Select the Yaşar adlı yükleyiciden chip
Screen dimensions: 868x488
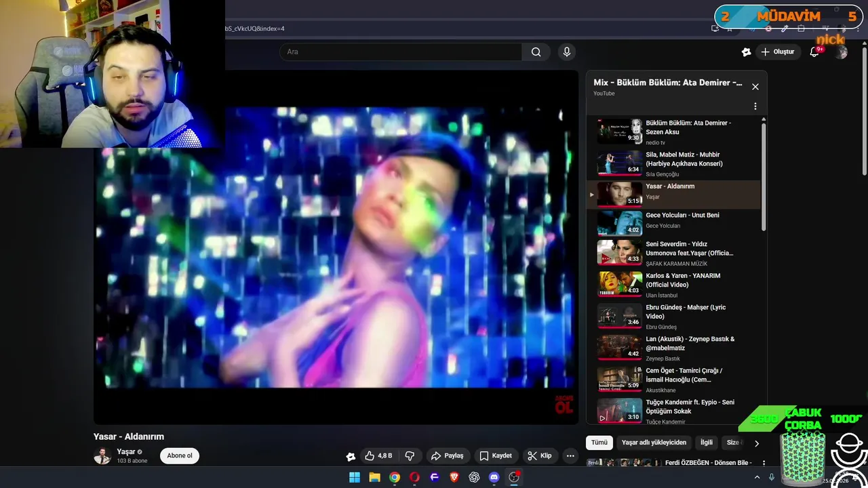[x=654, y=443]
